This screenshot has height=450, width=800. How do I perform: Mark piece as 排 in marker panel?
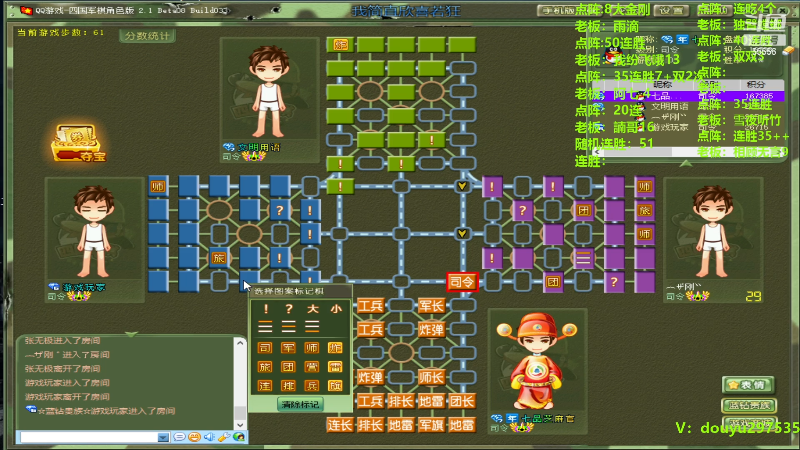point(288,386)
